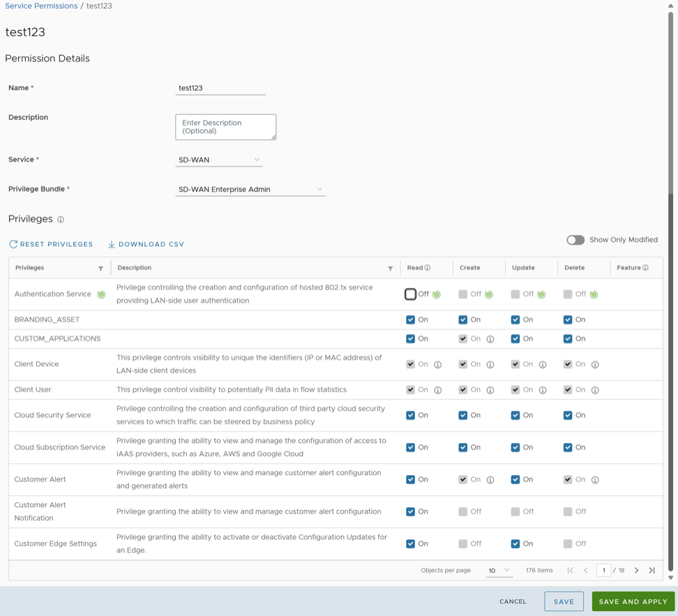Click the filter icon on Privileges column

100,268
